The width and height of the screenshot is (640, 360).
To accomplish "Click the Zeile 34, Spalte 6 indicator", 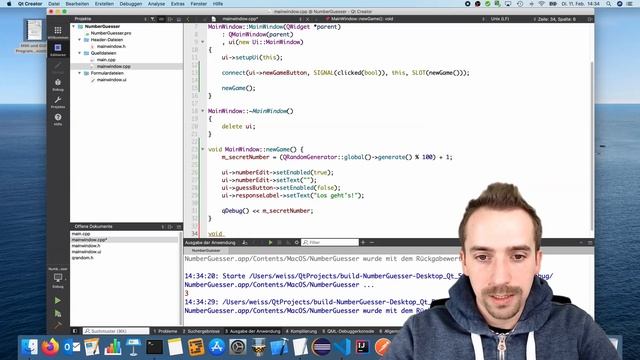I will (x=557, y=19).
